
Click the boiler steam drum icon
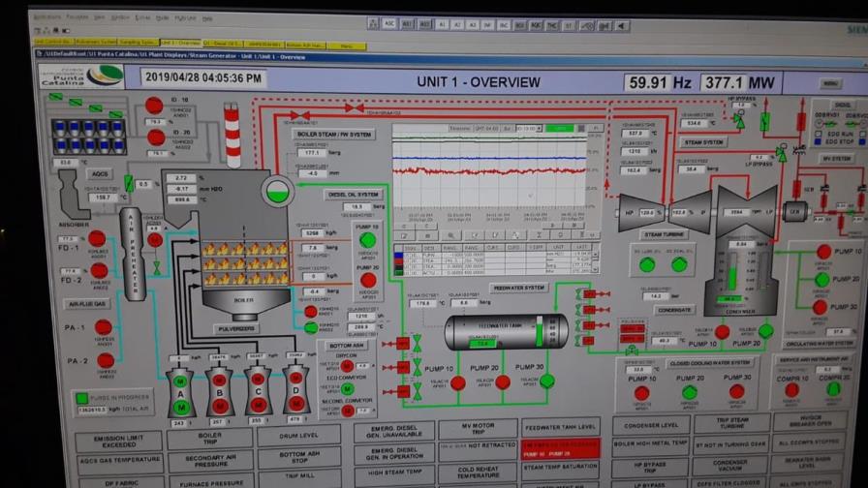278,190
